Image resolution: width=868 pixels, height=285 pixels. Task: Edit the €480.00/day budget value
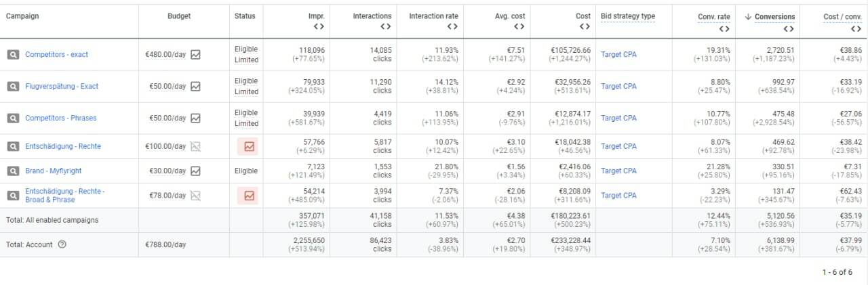pos(166,55)
